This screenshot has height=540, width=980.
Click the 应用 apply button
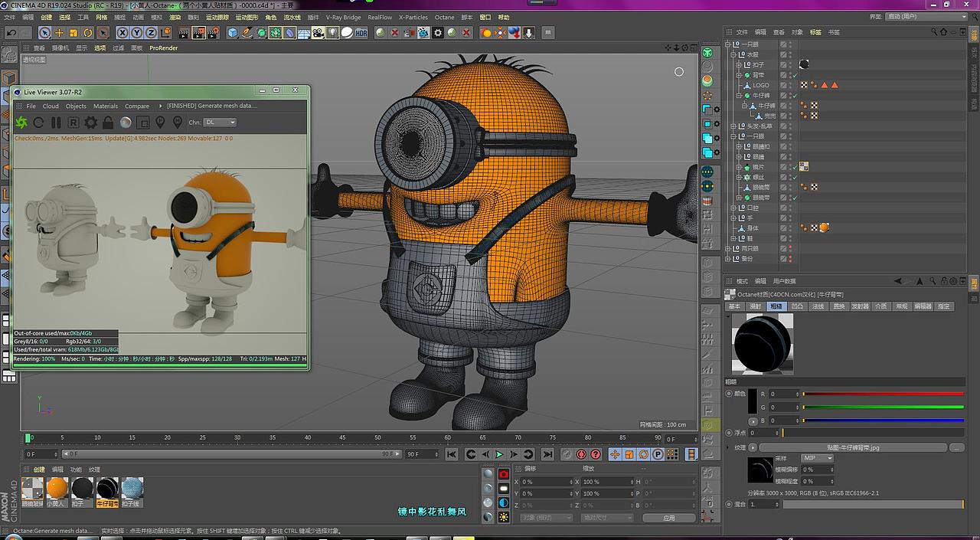(668, 518)
